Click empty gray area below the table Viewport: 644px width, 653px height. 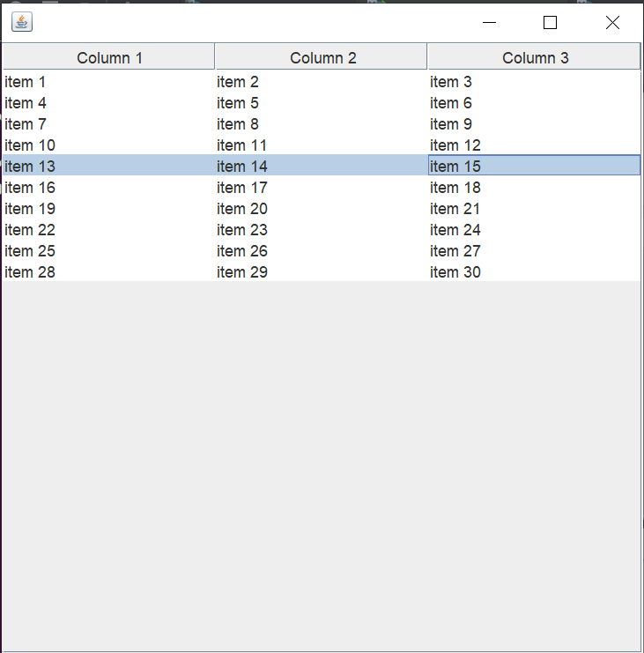[x=322, y=467]
